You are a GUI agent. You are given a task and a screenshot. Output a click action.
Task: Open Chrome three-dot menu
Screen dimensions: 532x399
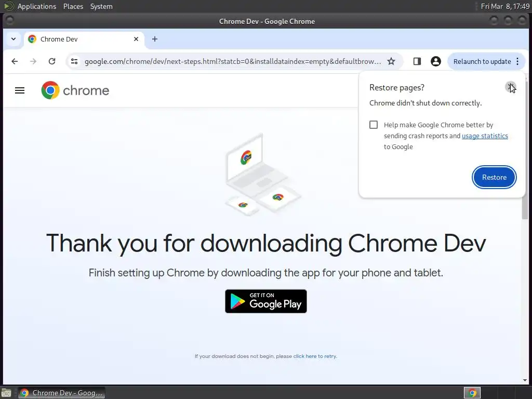(517, 61)
